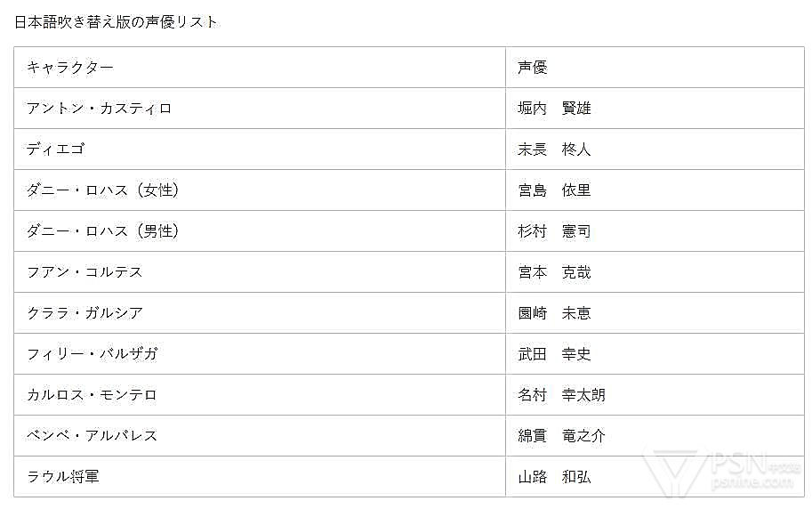The width and height of the screenshot is (812, 509).
Task: Select the 声優 column header
Action: [533, 68]
